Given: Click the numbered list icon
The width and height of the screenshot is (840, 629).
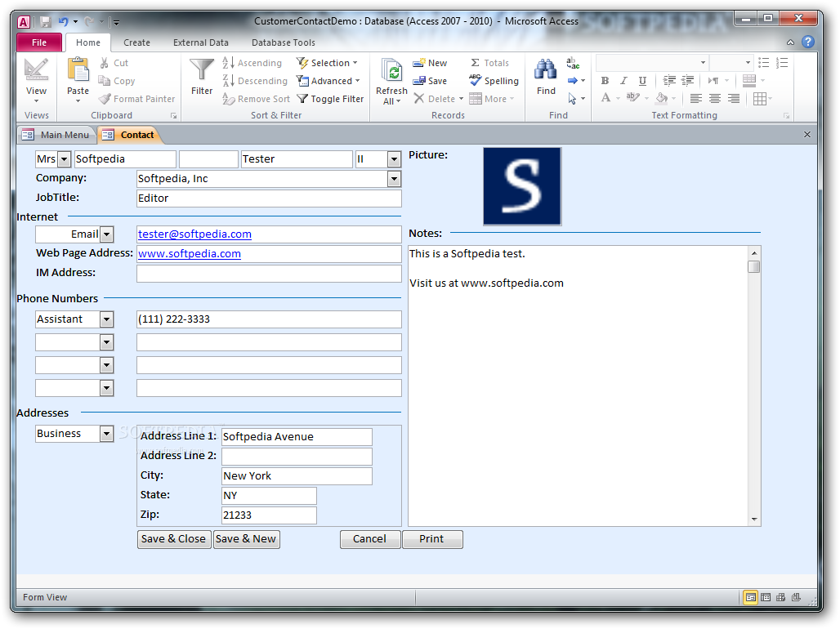Looking at the screenshot, I should [x=782, y=63].
